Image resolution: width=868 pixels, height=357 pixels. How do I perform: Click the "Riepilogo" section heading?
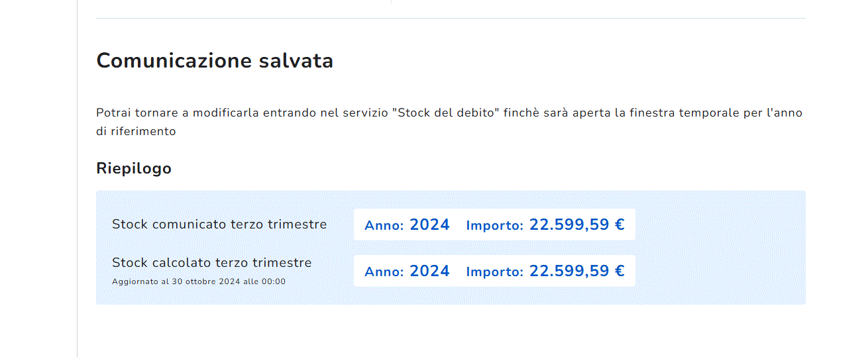click(134, 168)
